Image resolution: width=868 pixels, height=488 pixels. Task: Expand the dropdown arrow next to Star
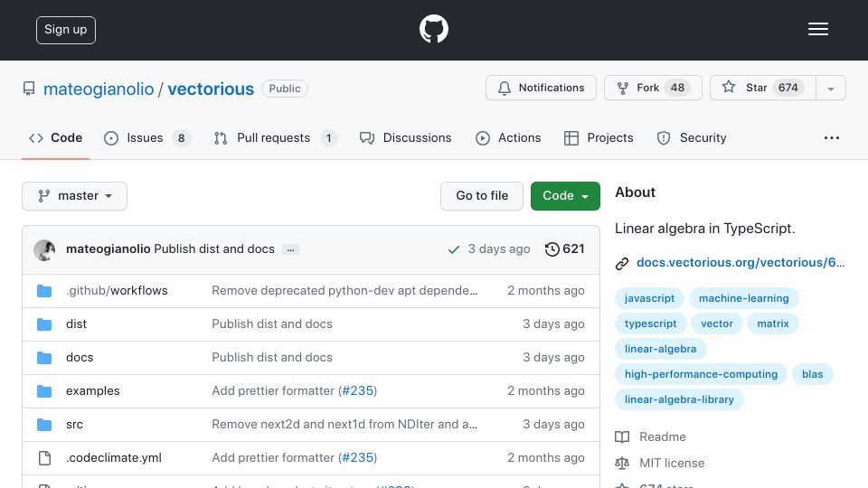click(830, 89)
